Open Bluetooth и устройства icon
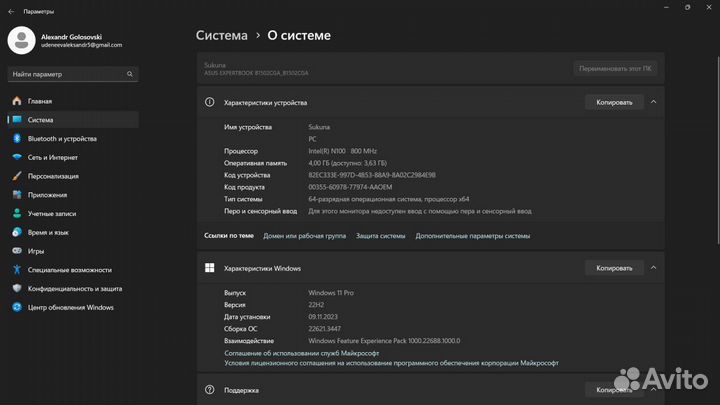Viewport: 720px width, 405px height. (x=17, y=139)
